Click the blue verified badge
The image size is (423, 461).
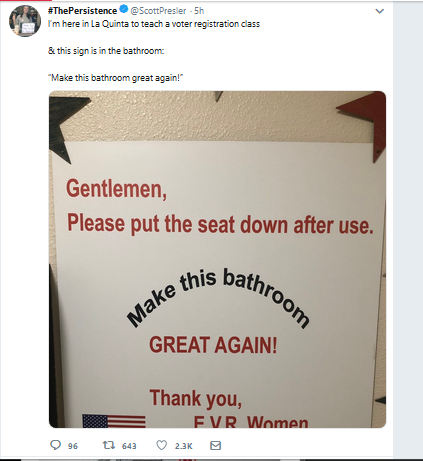click(124, 9)
